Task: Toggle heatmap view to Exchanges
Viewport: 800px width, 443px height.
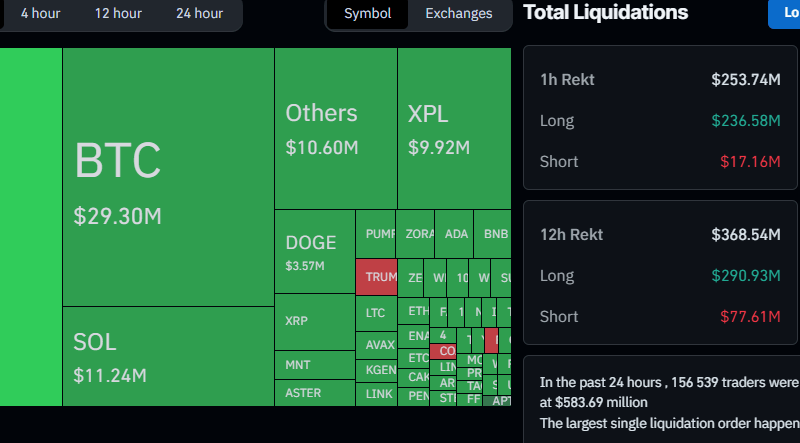Action: tap(458, 13)
